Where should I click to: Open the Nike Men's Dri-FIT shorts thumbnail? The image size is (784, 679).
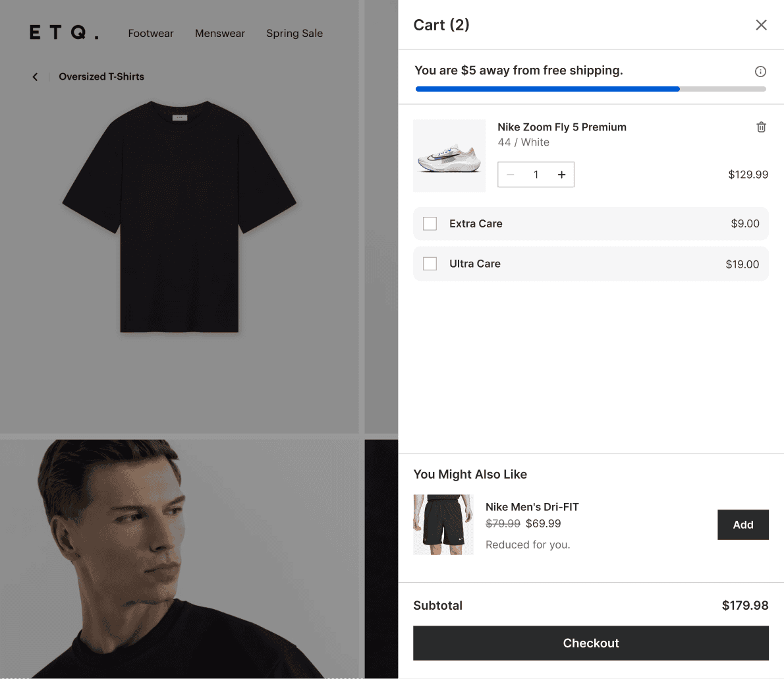(443, 525)
